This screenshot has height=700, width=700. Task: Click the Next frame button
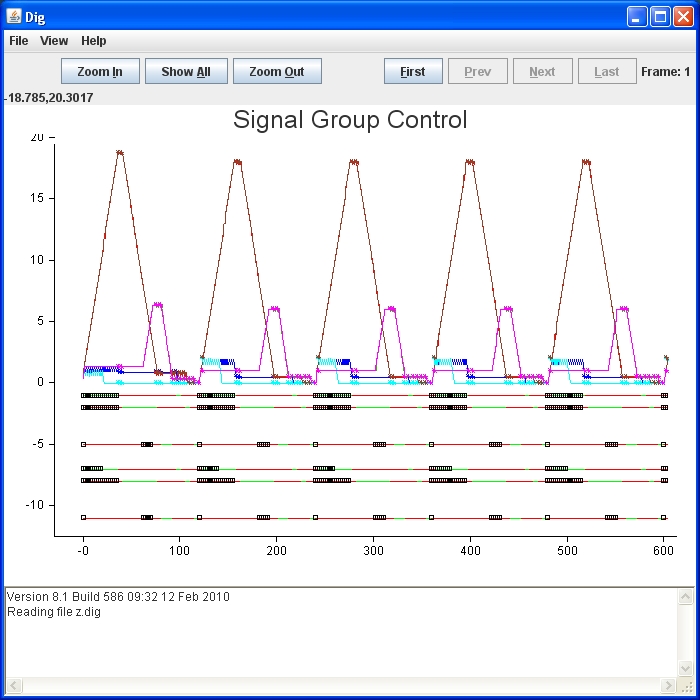click(542, 72)
